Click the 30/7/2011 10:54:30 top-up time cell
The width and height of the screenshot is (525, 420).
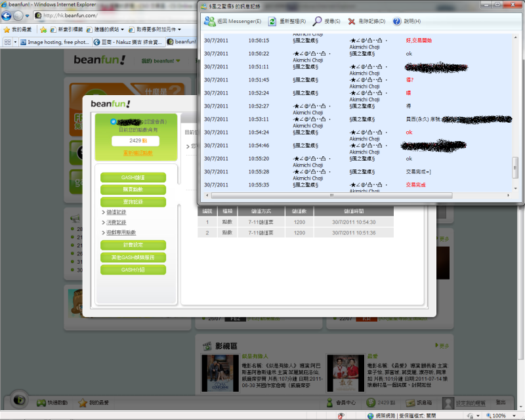354,222
